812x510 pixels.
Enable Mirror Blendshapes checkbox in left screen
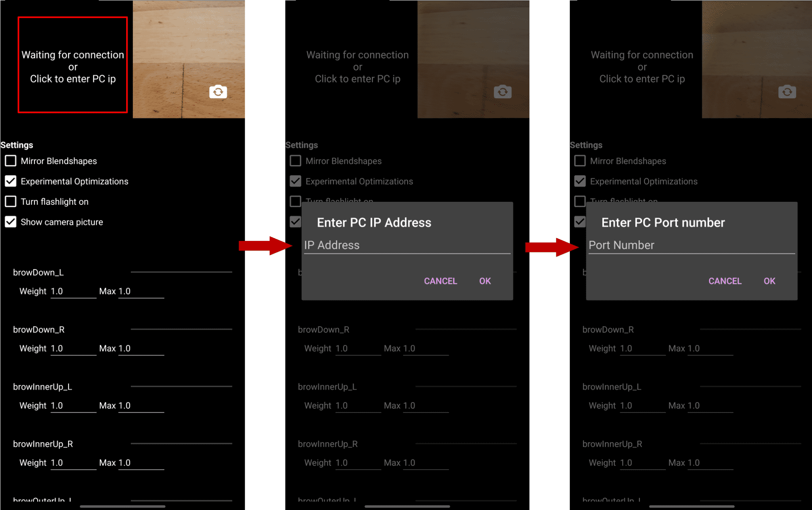tap(11, 161)
